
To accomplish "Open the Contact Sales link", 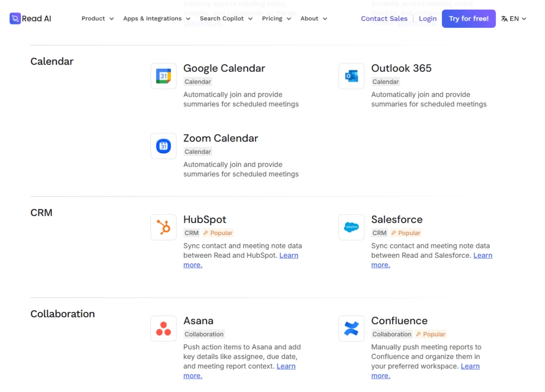I will pos(384,18).
